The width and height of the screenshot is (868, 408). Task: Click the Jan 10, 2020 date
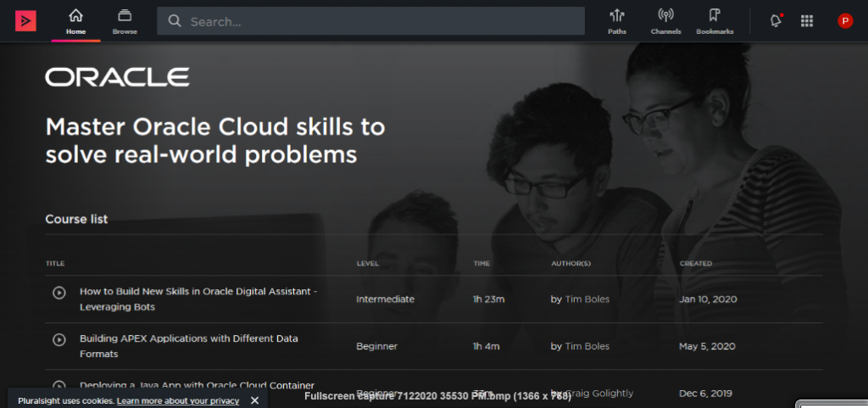708,299
